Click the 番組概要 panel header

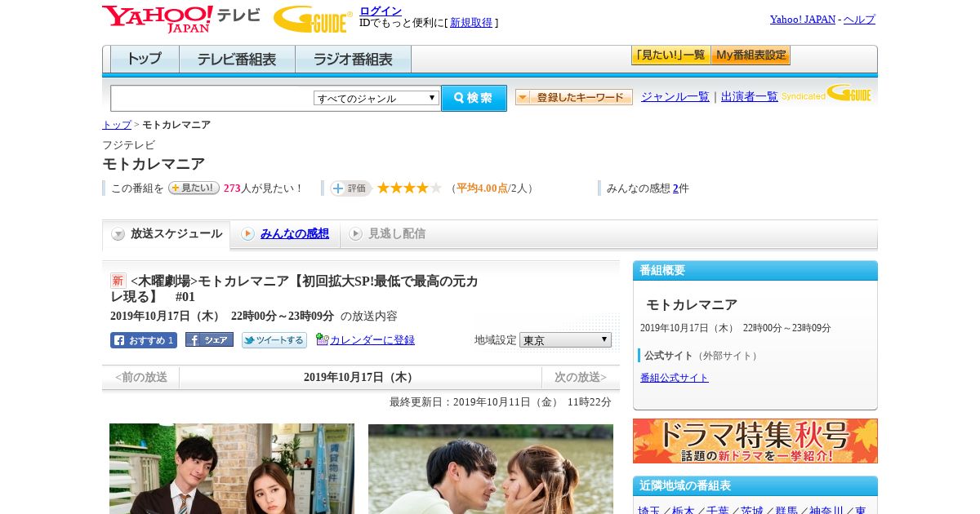coord(755,271)
